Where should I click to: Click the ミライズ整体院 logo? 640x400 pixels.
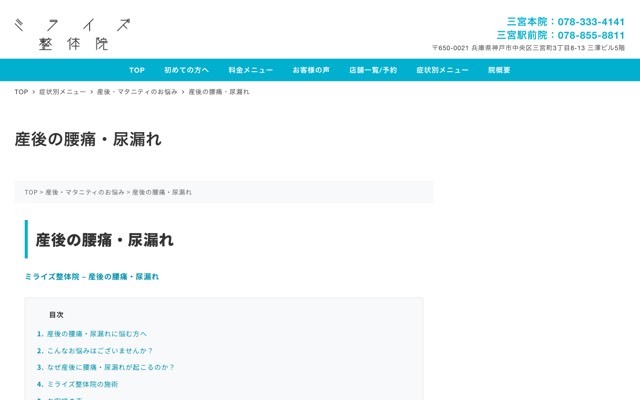coord(72,34)
